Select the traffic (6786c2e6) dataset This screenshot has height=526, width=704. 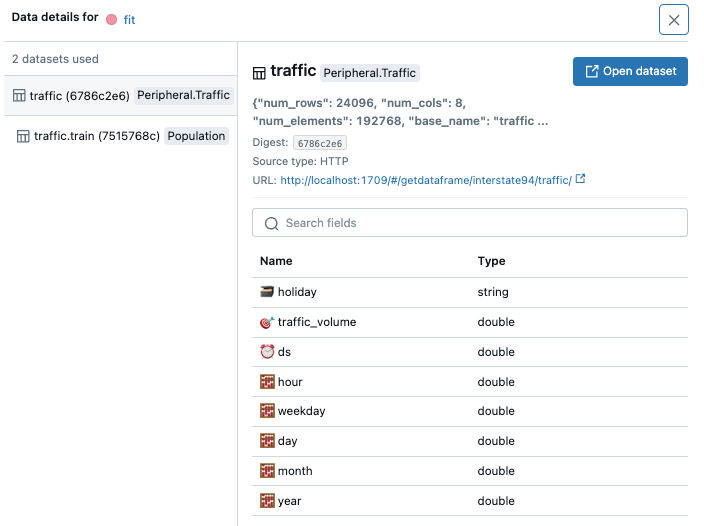point(120,96)
